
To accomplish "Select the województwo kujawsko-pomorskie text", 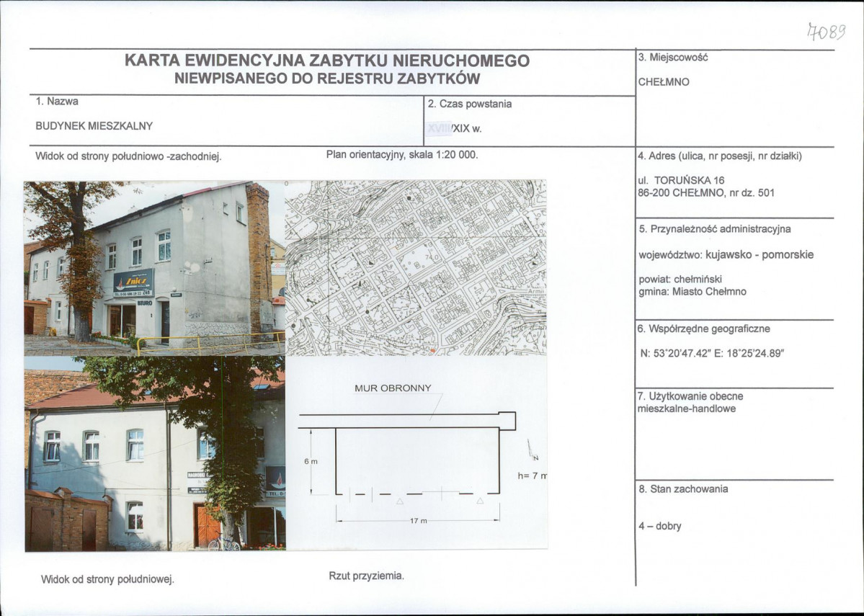I will point(726,255).
